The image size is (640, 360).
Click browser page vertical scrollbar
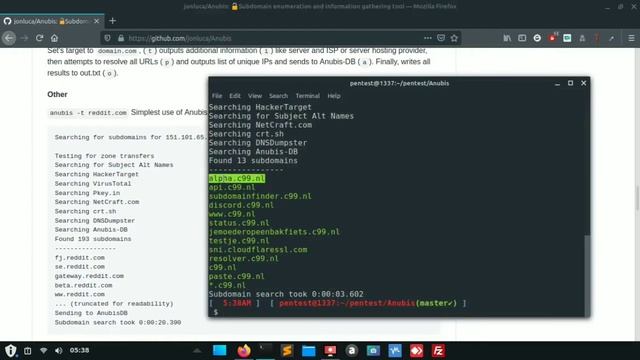tap(637, 198)
